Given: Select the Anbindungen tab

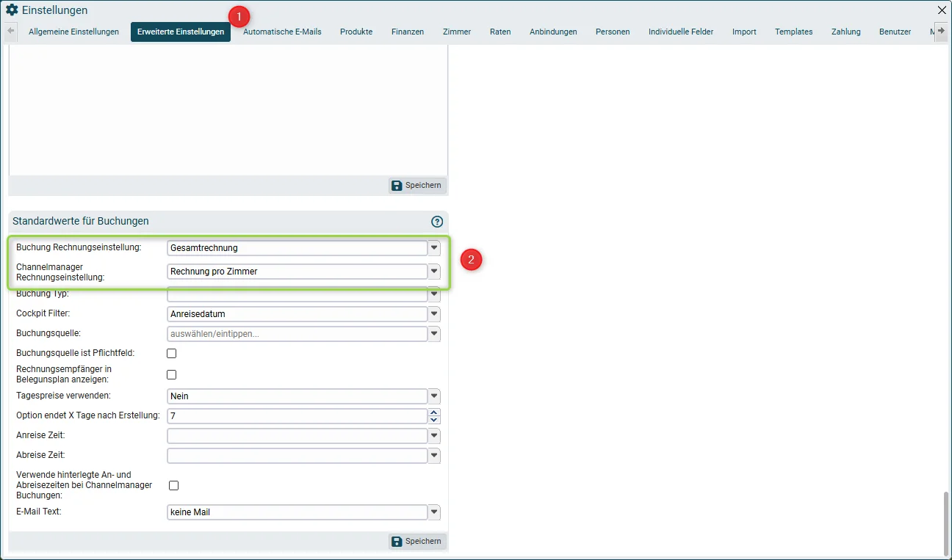Looking at the screenshot, I should pos(553,32).
